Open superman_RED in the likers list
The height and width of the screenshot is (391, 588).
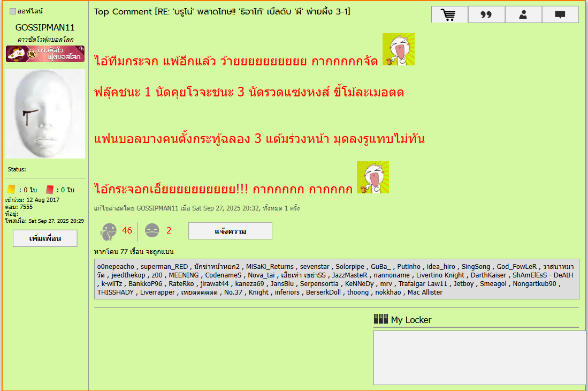(164, 266)
